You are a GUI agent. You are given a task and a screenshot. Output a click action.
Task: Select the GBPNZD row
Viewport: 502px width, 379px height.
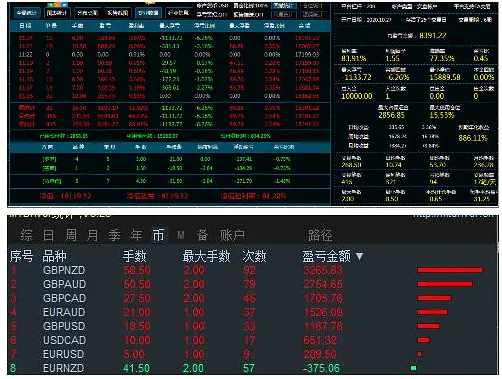click(247, 270)
